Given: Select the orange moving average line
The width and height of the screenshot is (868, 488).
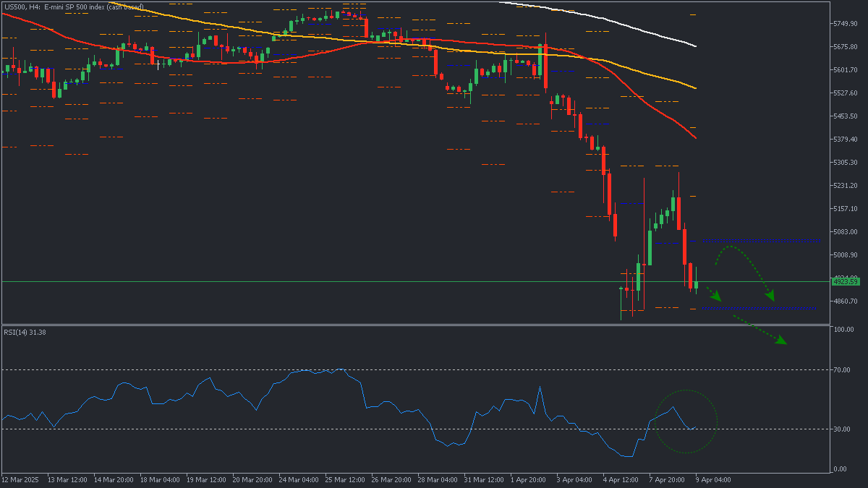Looking at the screenshot, I should click(637, 69).
